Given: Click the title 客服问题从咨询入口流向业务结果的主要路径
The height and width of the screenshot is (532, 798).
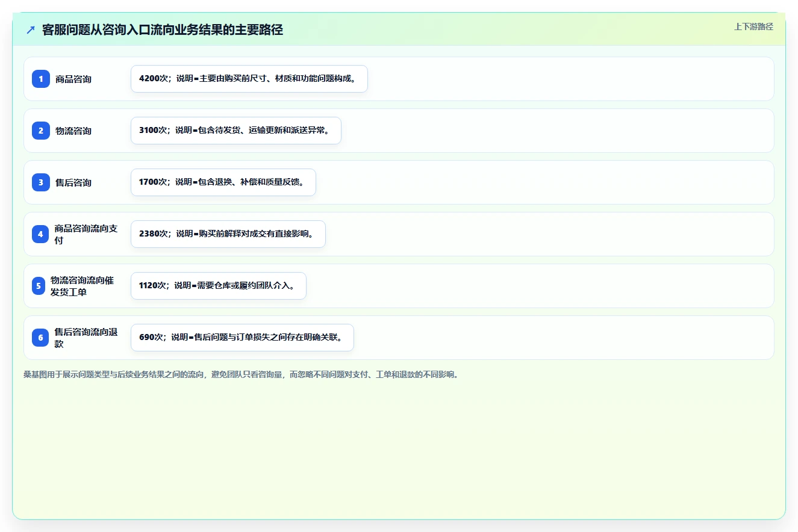Looking at the screenshot, I should coord(163,29).
